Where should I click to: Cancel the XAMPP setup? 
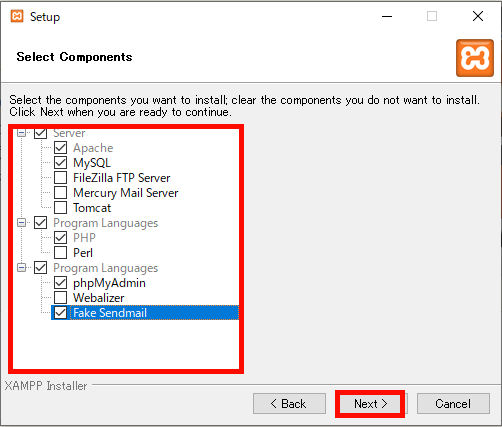pos(453,404)
